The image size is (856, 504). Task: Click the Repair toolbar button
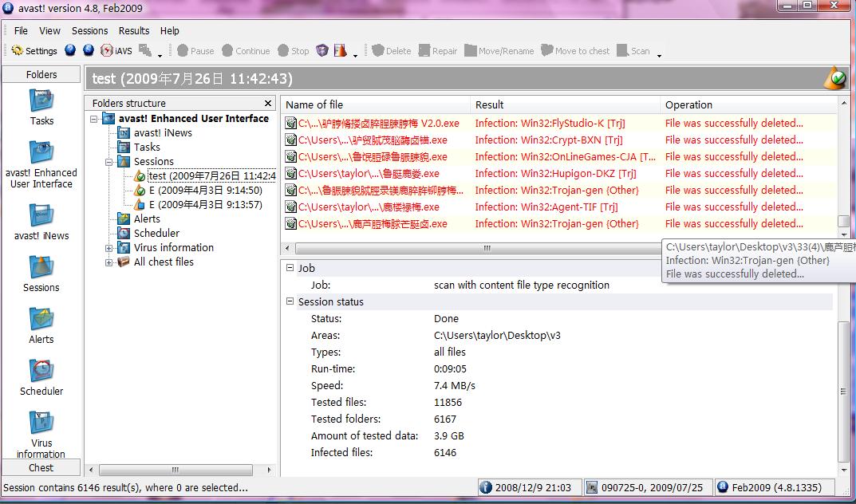coord(438,51)
